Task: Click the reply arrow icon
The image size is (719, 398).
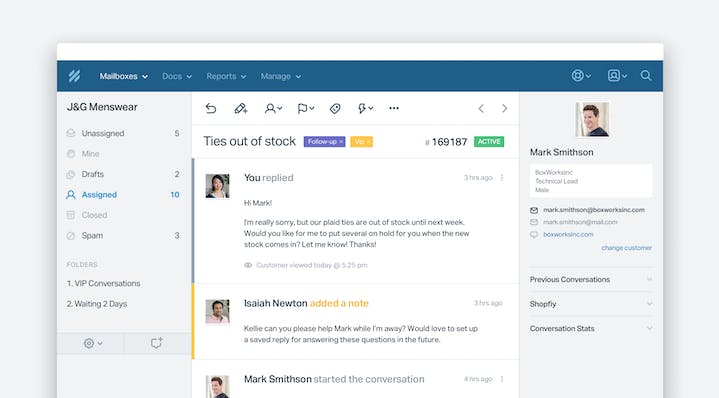Action: tap(211, 108)
